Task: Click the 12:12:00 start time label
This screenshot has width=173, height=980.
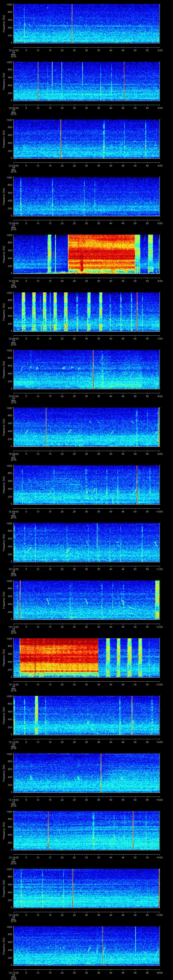Action: point(13,684)
